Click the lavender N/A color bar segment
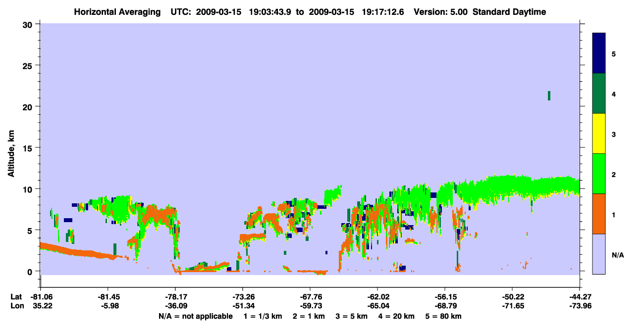 (x=599, y=254)
